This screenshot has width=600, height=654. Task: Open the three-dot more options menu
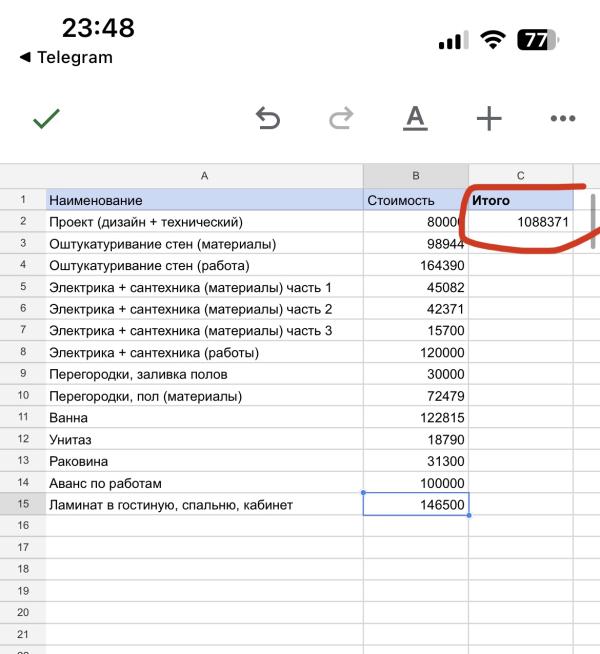563,119
